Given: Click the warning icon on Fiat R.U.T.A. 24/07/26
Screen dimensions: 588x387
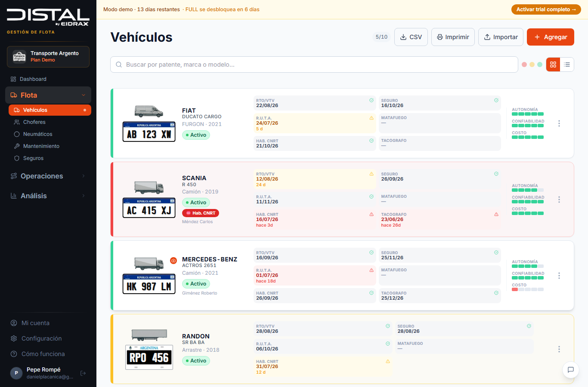Looking at the screenshot, I should 371,118.
